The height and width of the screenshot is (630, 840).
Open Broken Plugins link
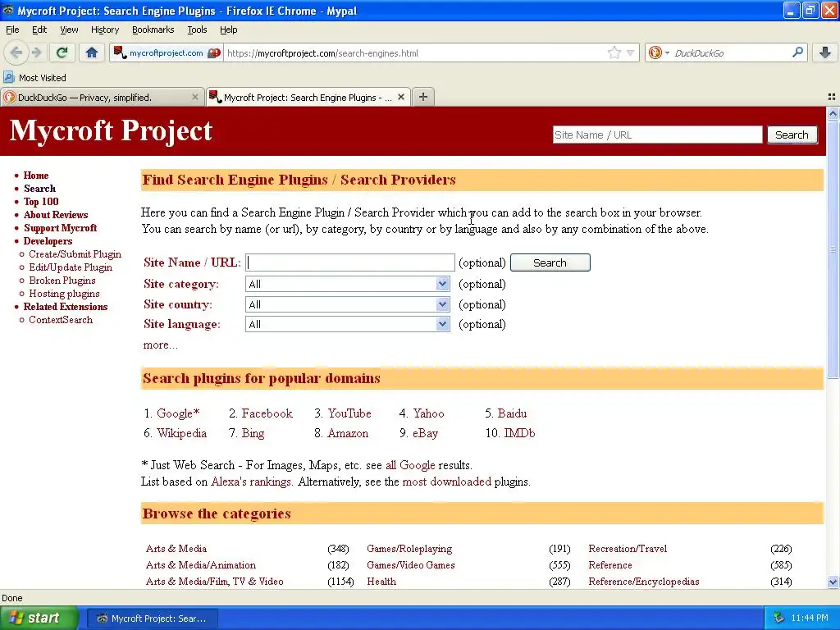[x=62, y=281]
